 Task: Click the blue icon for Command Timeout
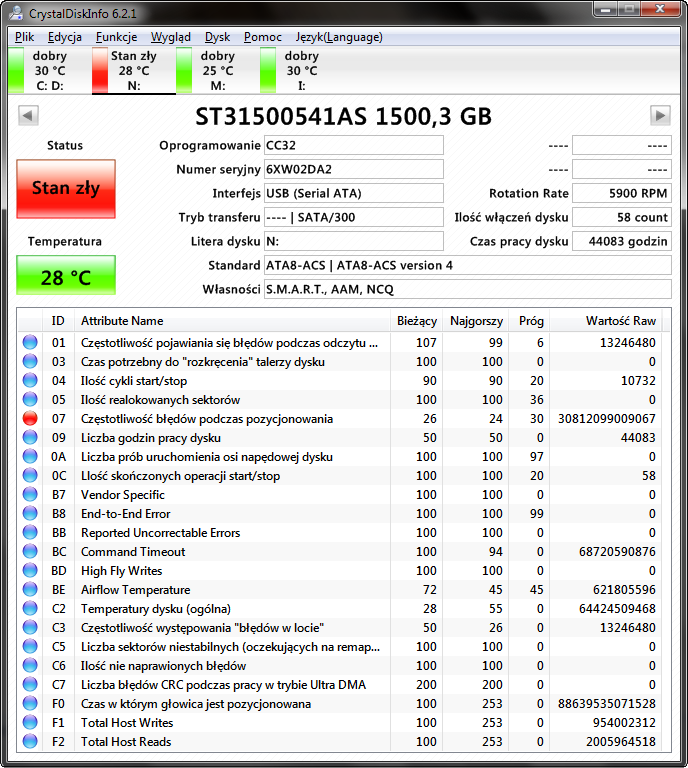(30, 552)
